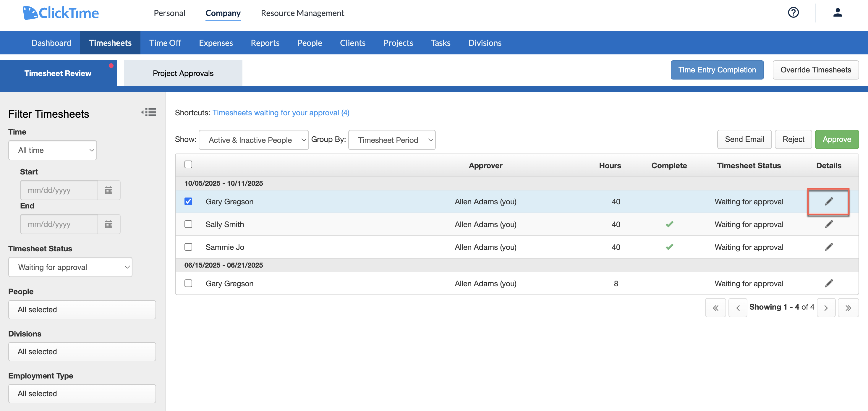Toggle the select-all timesheets checkbox
This screenshot has height=411, width=868.
coord(188,164)
